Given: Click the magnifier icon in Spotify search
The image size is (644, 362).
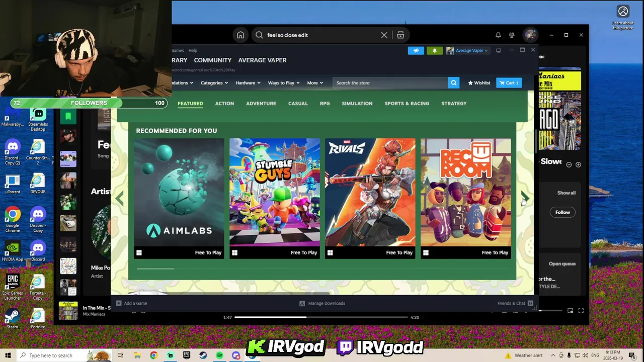Looking at the screenshot, I should pyautogui.click(x=259, y=35).
